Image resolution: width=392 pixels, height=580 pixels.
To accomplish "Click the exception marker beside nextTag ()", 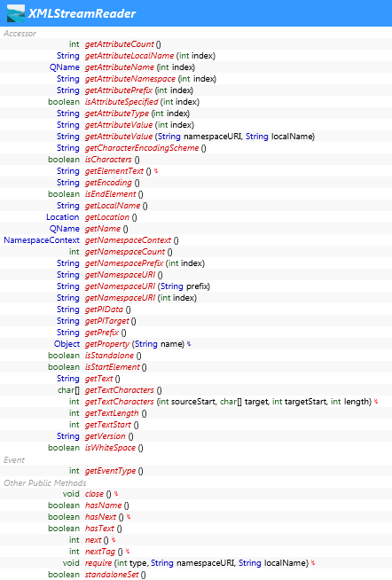I will point(128,551).
